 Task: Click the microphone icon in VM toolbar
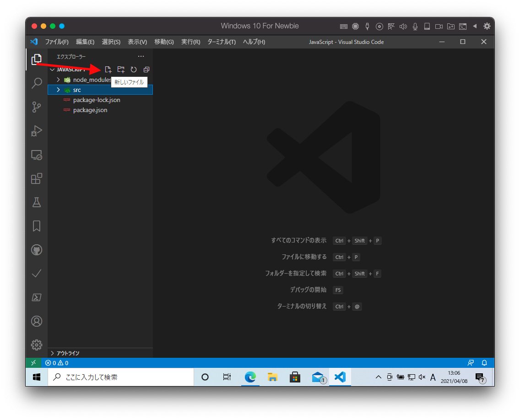[415, 27]
